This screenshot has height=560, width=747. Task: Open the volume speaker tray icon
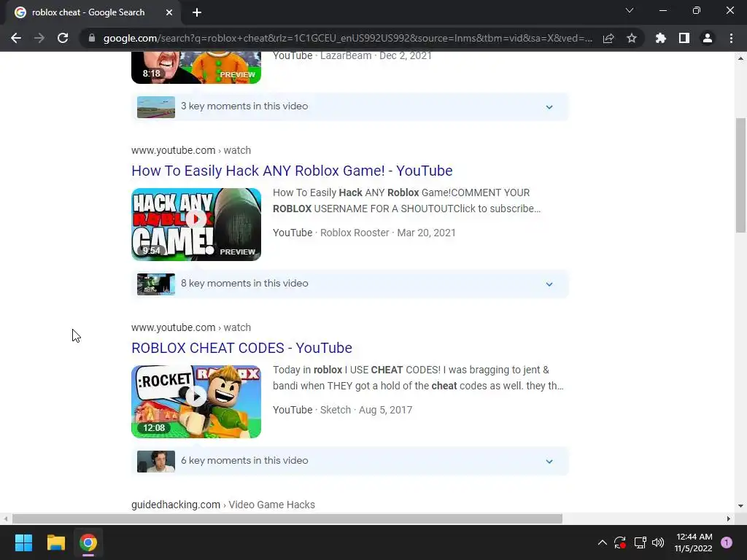pos(658,542)
